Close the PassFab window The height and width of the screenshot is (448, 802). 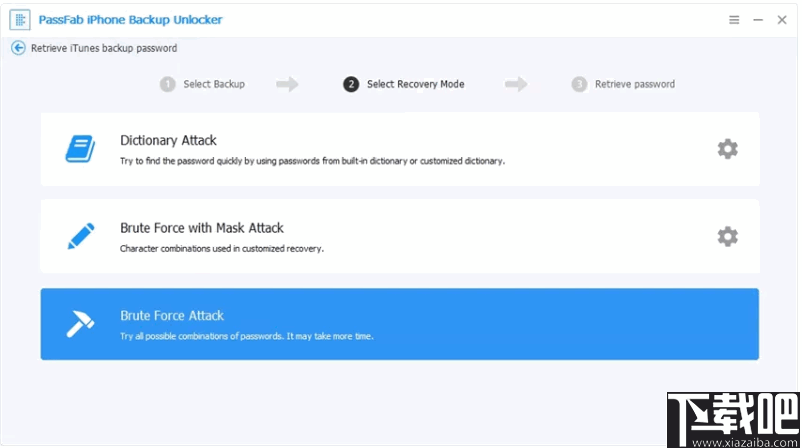[782, 20]
